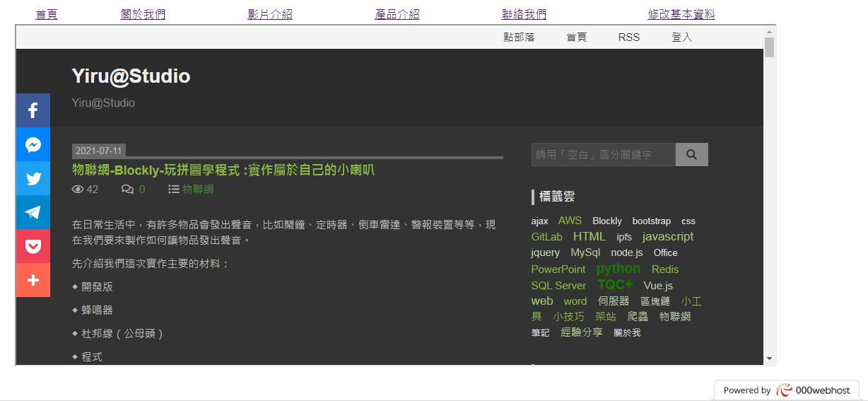
Task: Select the javascript tag
Action: (x=668, y=236)
